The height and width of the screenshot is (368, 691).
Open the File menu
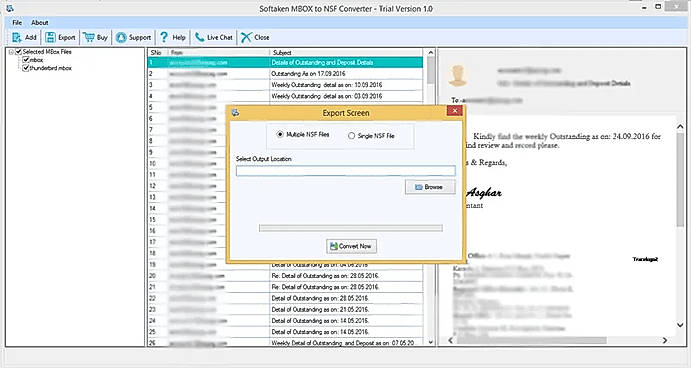click(17, 22)
